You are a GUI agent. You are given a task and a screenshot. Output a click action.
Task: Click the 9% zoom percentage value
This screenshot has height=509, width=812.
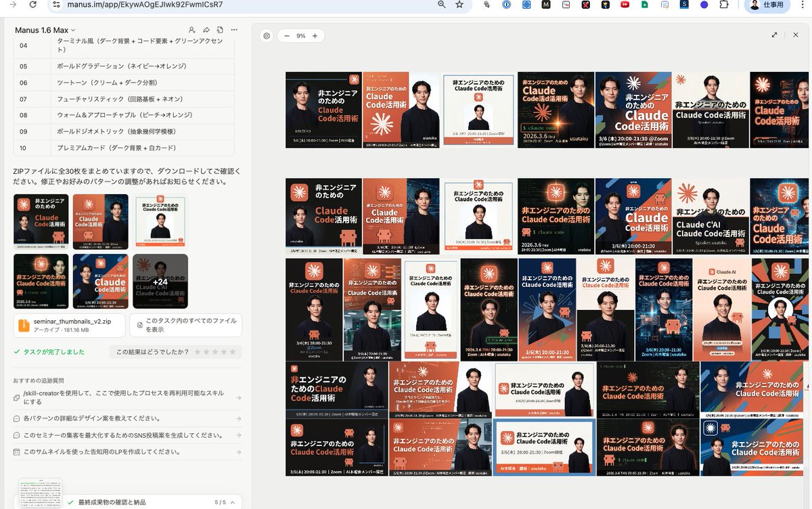300,36
